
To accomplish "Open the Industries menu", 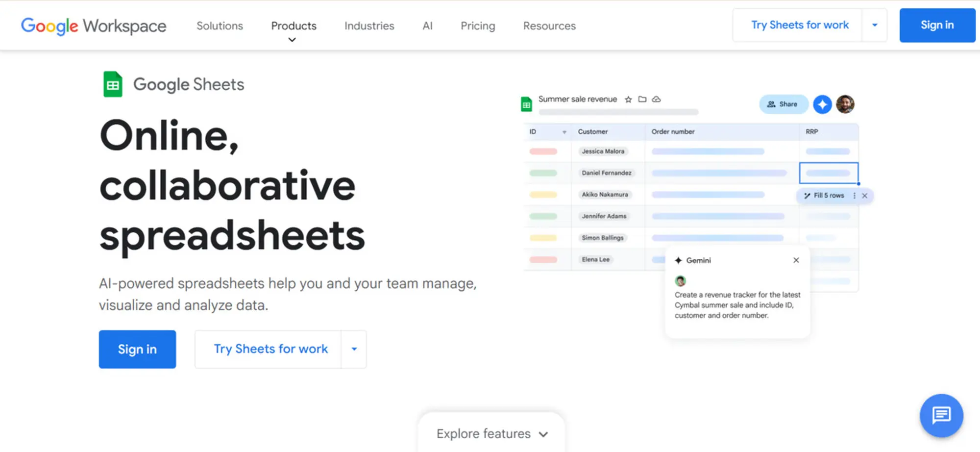I will tap(369, 25).
